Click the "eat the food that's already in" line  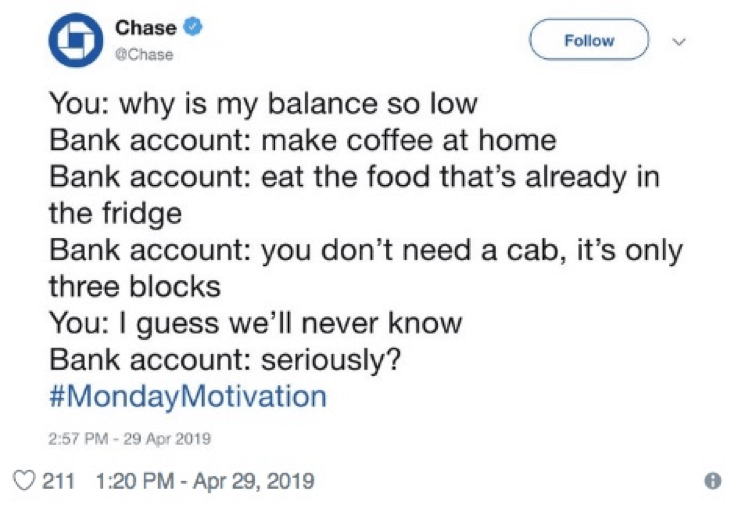460,177
